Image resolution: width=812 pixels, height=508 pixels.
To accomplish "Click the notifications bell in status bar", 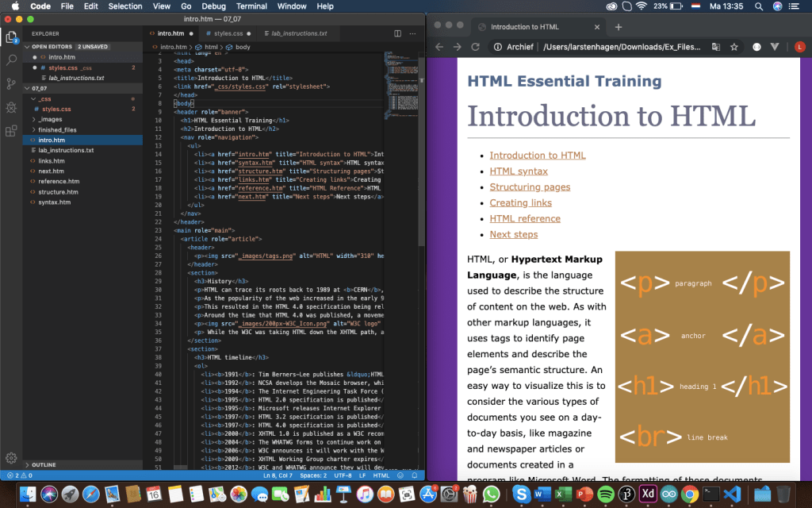I will (x=415, y=475).
